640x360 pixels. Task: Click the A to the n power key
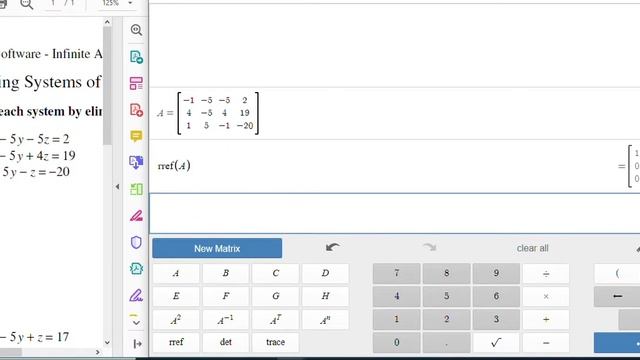(x=325, y=320)
